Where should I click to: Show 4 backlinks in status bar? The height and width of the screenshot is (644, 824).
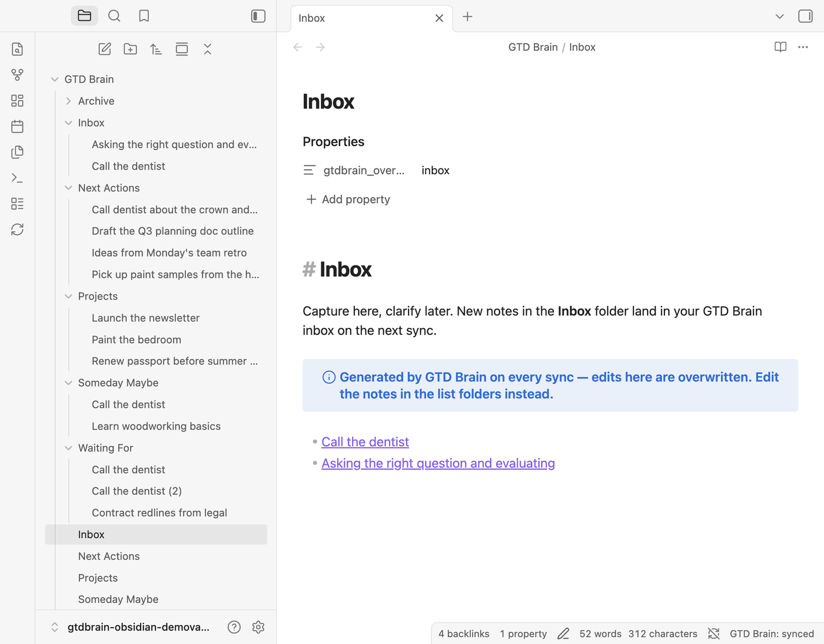click(464, 633)
